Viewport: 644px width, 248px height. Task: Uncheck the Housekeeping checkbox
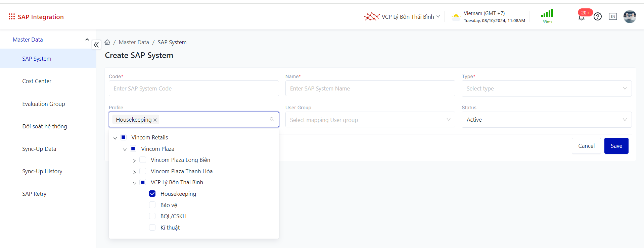click(152, 194)
